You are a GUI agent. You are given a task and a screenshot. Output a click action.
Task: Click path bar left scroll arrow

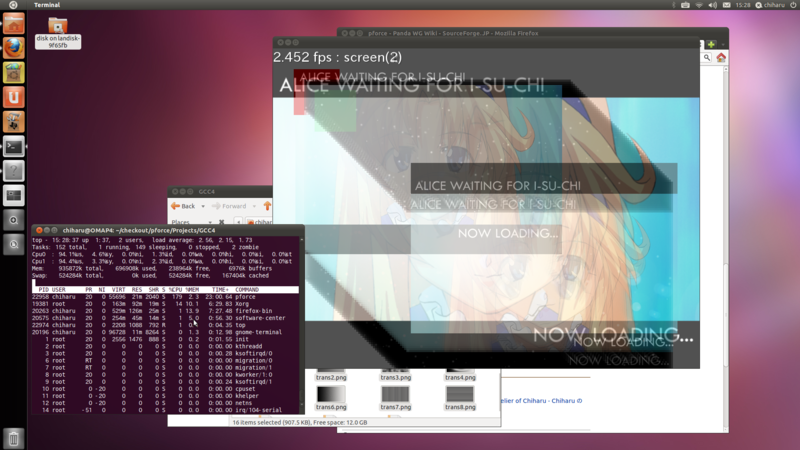click(238, 222)
